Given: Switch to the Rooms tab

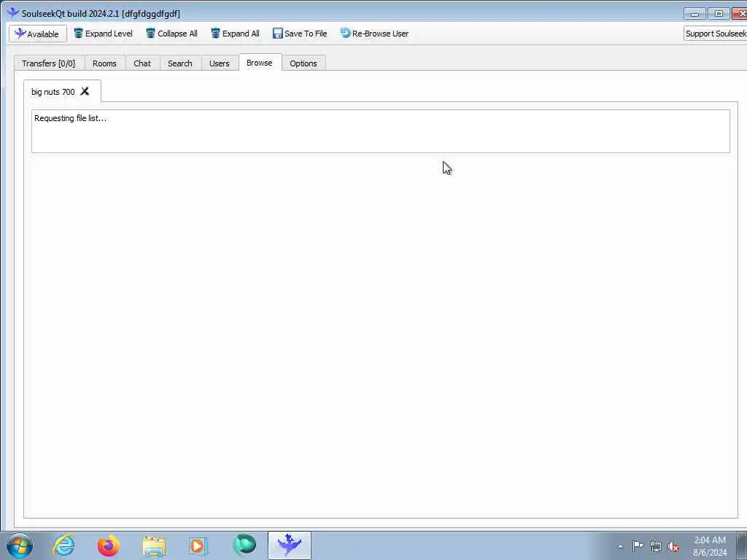Looking at the screenshot, I should point(105,63).
